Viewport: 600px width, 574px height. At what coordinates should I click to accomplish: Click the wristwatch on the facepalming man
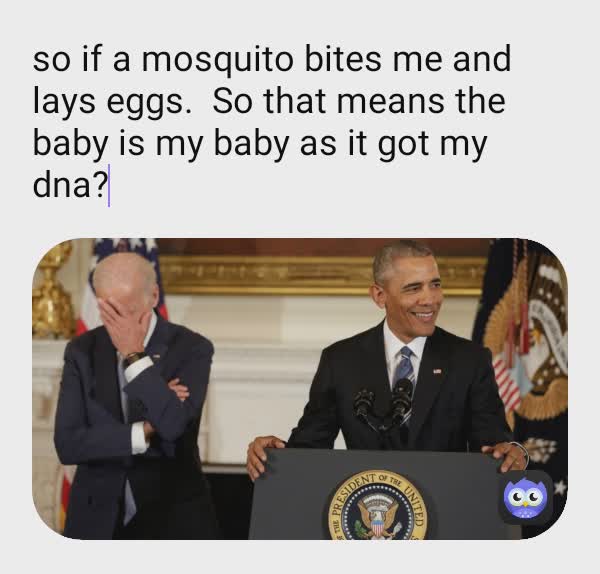pyautogui.click(x=135, y=358)
